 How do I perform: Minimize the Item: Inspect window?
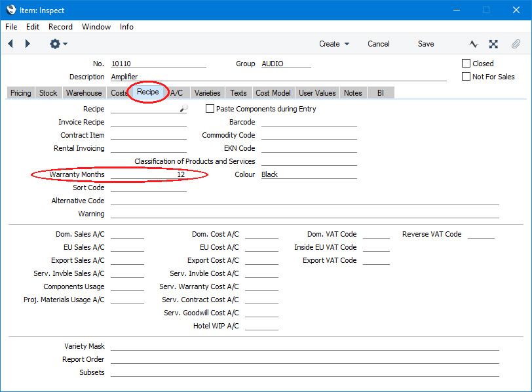point(457,10)
